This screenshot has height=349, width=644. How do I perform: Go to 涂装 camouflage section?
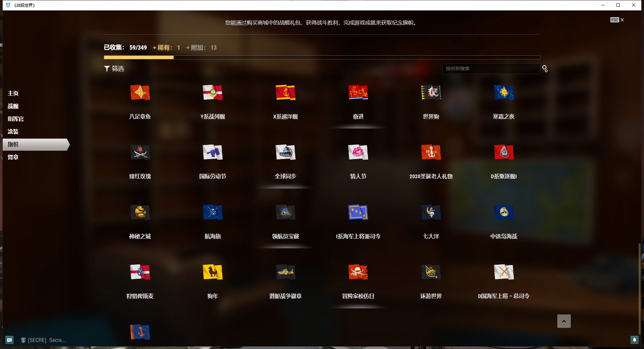(13, 132)
